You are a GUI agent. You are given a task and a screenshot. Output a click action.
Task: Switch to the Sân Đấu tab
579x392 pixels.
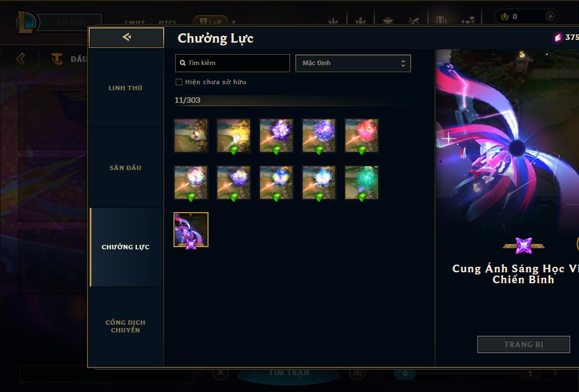[x=125, y=168]
